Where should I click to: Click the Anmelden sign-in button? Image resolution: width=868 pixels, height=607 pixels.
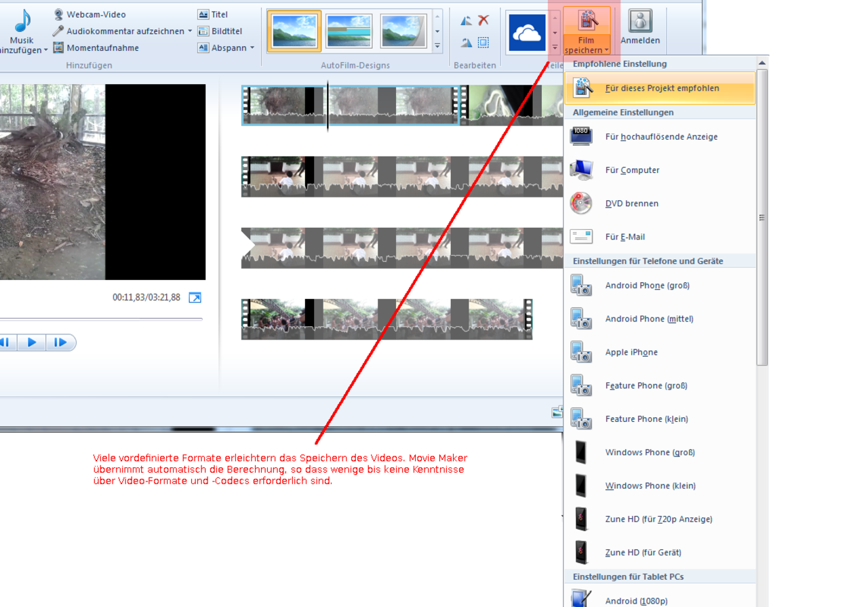[640, 28]
